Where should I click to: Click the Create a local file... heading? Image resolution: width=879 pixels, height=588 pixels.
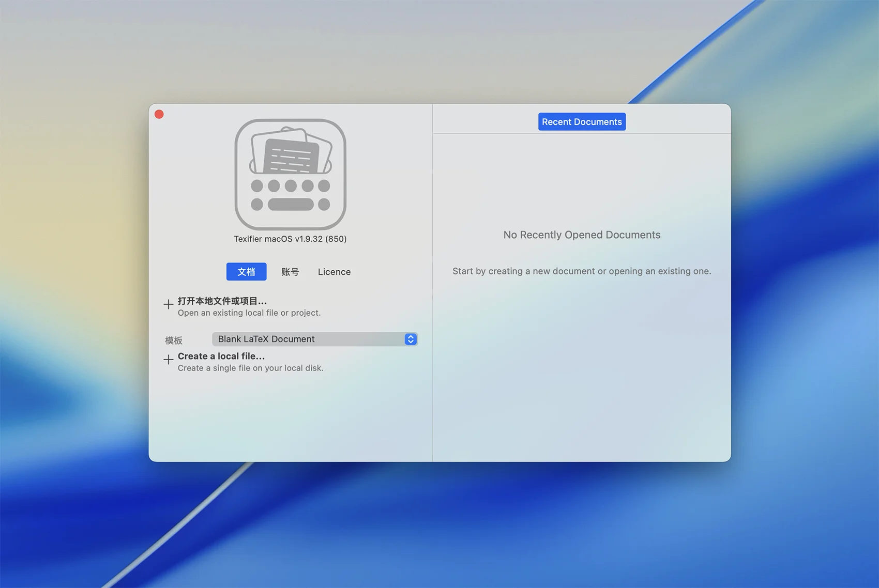click(221, 356)
